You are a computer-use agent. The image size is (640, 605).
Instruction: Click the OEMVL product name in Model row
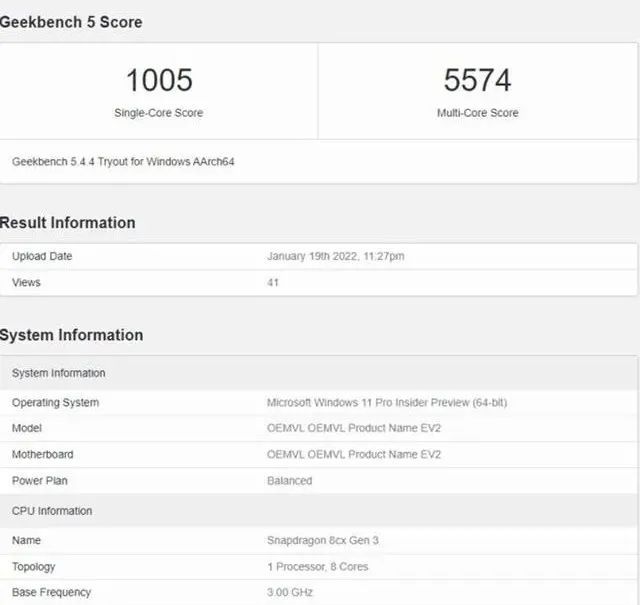354,428
